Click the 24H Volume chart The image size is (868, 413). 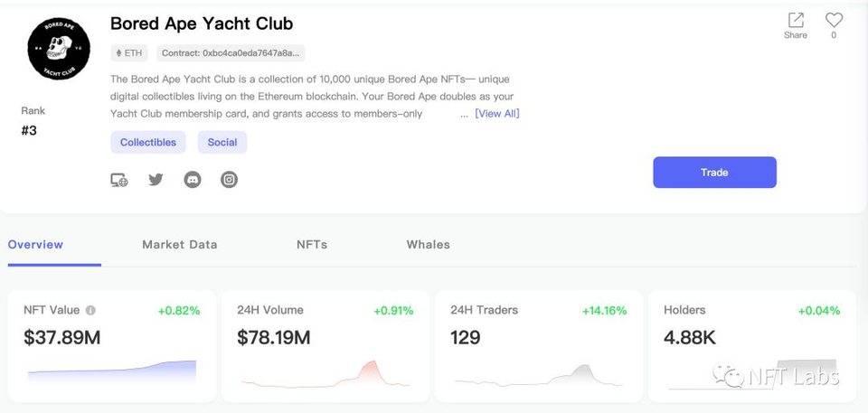pos(325,373)
